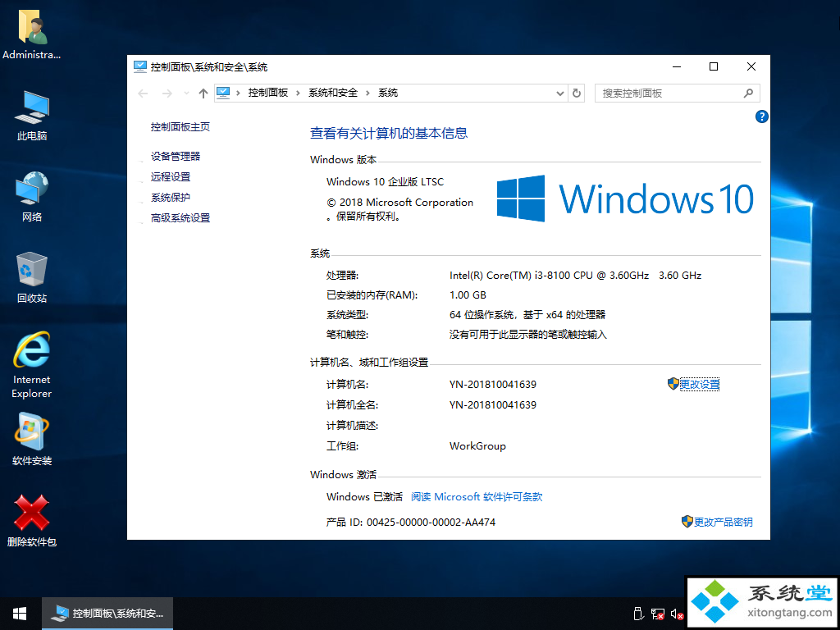Open the 回收站 recycle bin icon
The image size is (840, 630).
tap(32, 277)
